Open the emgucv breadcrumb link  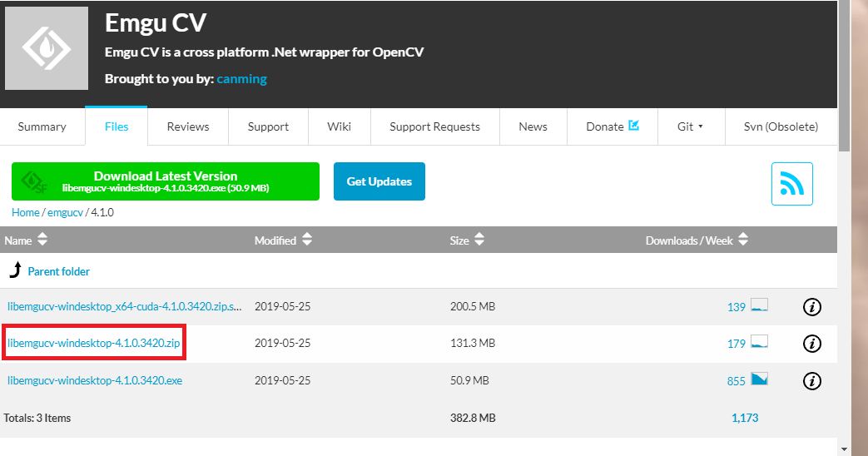click(x=65, y=212)
